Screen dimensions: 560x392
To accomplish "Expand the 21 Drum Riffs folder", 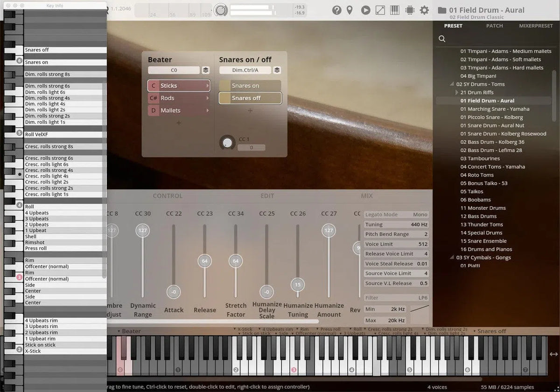I will tap(457, 92).
